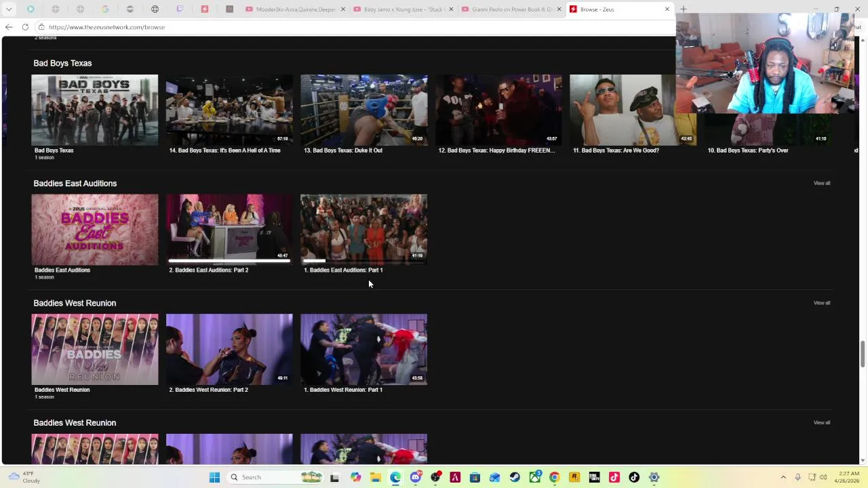Switch to the pinned Twitch tab
The image size is (868, 488).
click(x=180, y=9)
